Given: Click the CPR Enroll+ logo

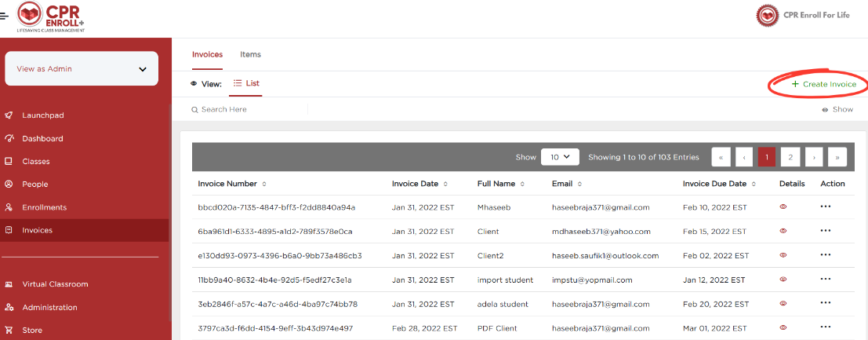Looking at the screenshot, I should point(51,17).
